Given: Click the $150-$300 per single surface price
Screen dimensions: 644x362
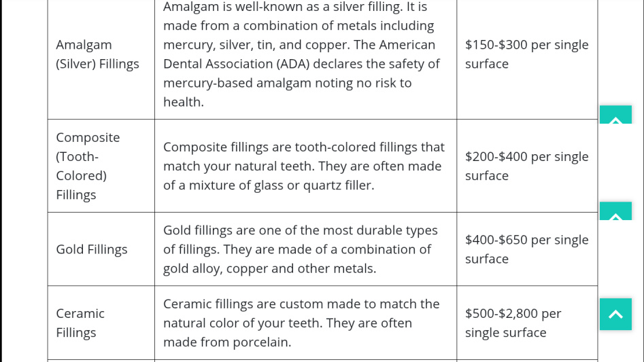Looking at the screenshot, I should 526,54.
